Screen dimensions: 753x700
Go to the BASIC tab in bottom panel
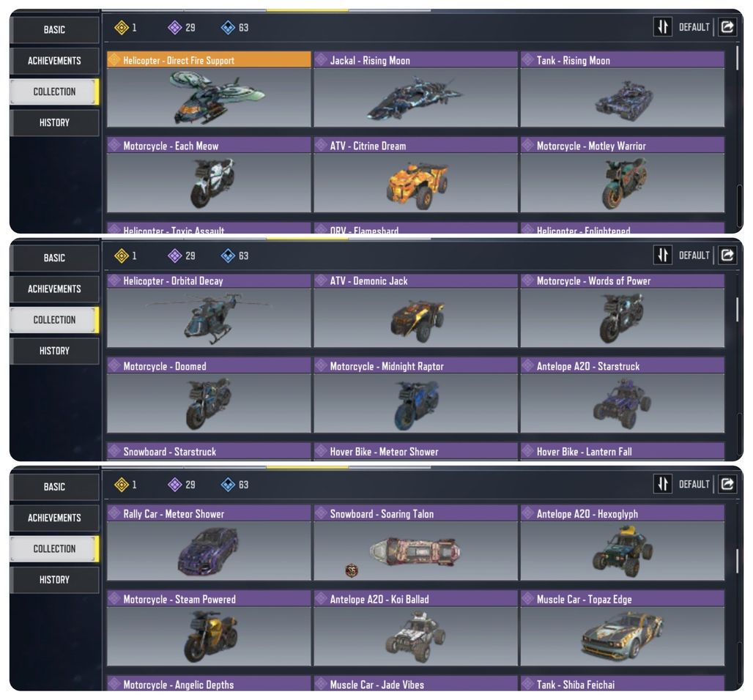pos(54,486)
